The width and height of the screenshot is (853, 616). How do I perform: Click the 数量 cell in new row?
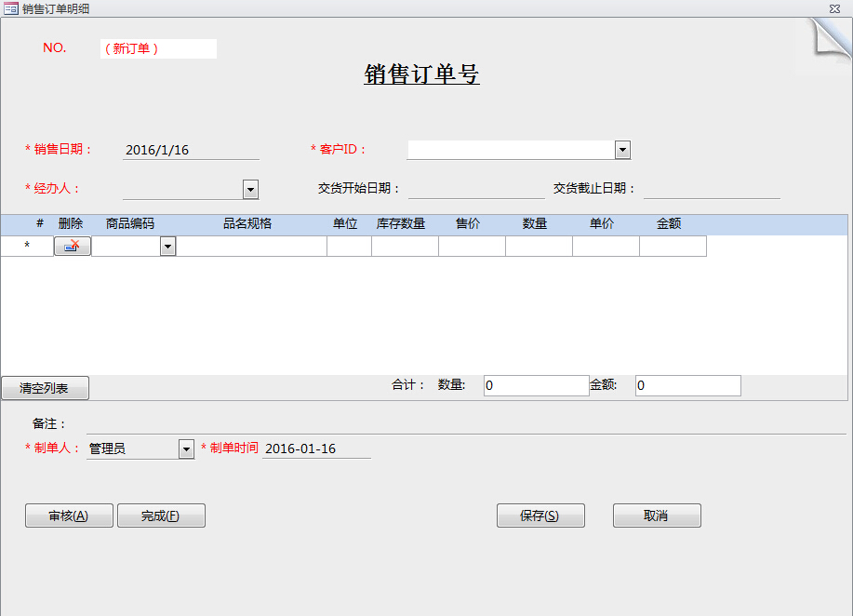click(x=540, y=246)
